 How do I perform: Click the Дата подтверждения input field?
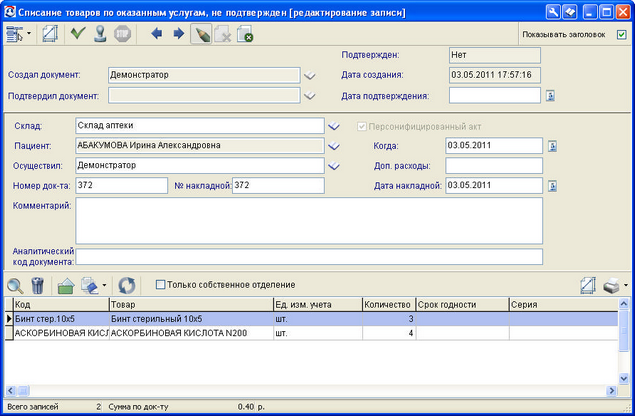coord(495,96)
